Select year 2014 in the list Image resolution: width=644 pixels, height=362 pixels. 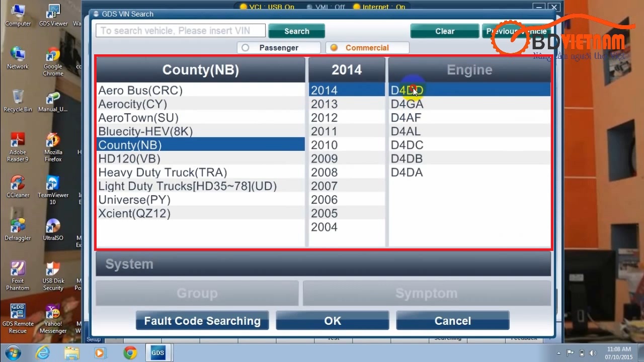click(x=347, y=90)
